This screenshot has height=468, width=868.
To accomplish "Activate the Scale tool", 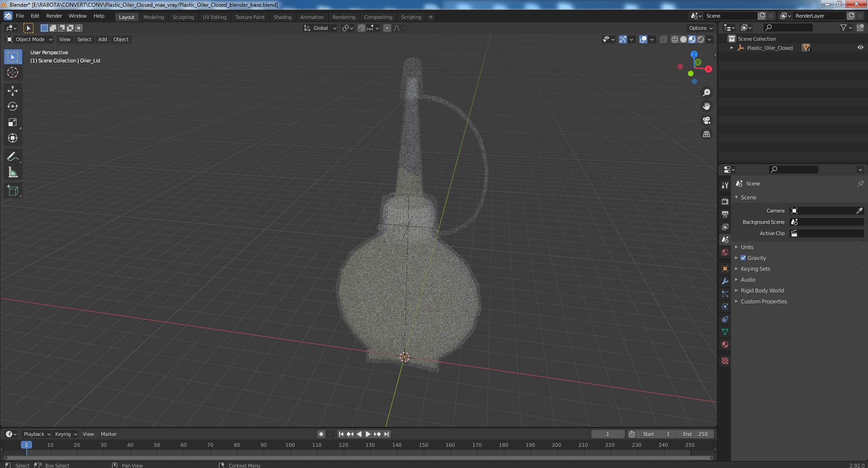I will pos(13,122).
